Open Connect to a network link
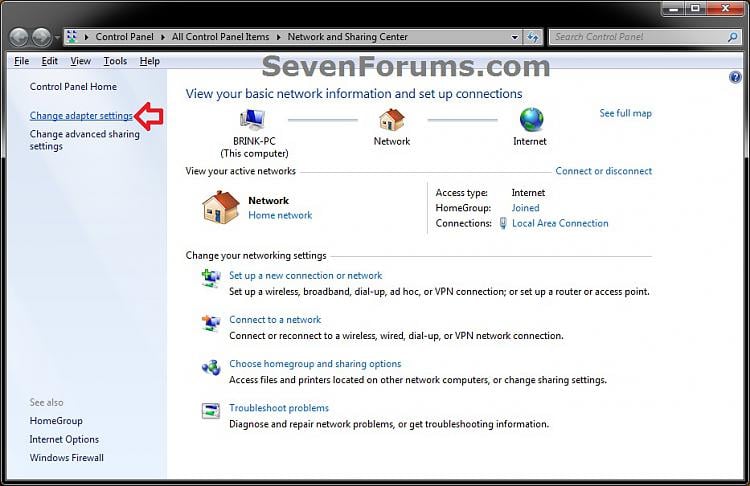 [x=275, y=320]
